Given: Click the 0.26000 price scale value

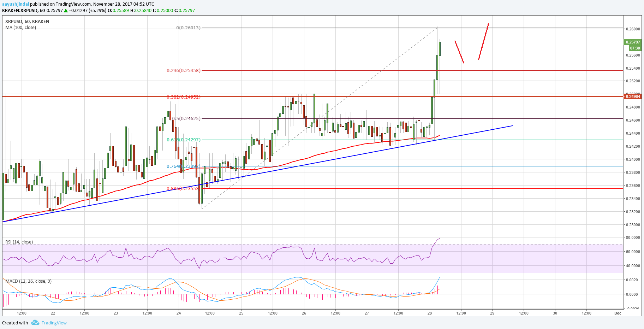Looking at the screenshot, I should tap(633, 29).
